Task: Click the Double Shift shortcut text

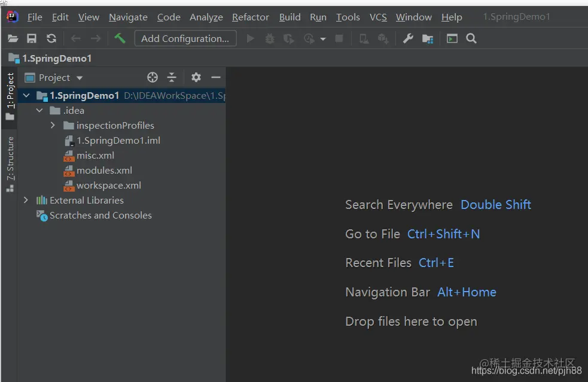Action: pos(496,205)
